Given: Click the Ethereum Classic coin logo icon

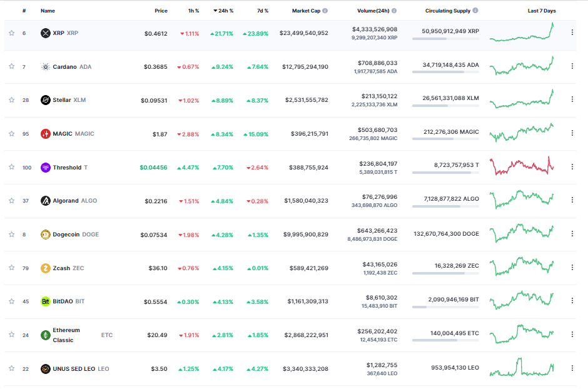Looking at the screenshot, I should click(x=46, y=335).
